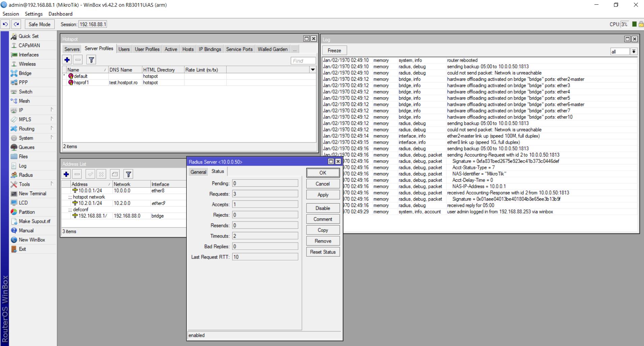Open Bridge in sidebar
644x346 pixels.
[x=25, y=73]
